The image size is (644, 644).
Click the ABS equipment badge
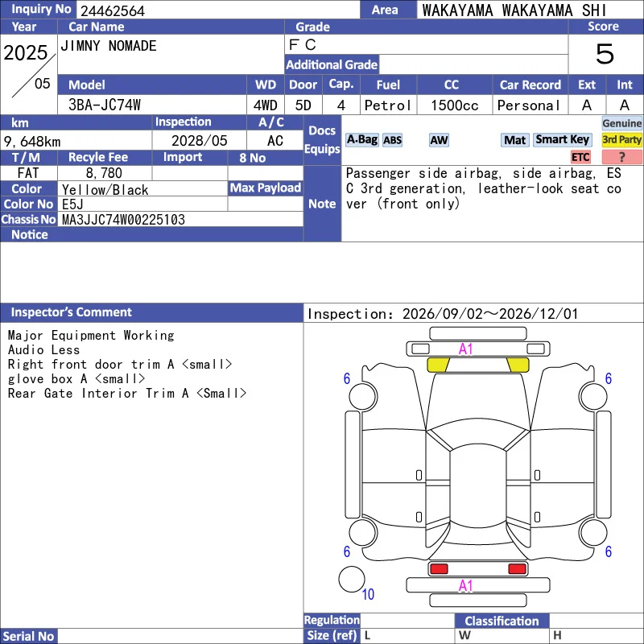pos(392,140)
